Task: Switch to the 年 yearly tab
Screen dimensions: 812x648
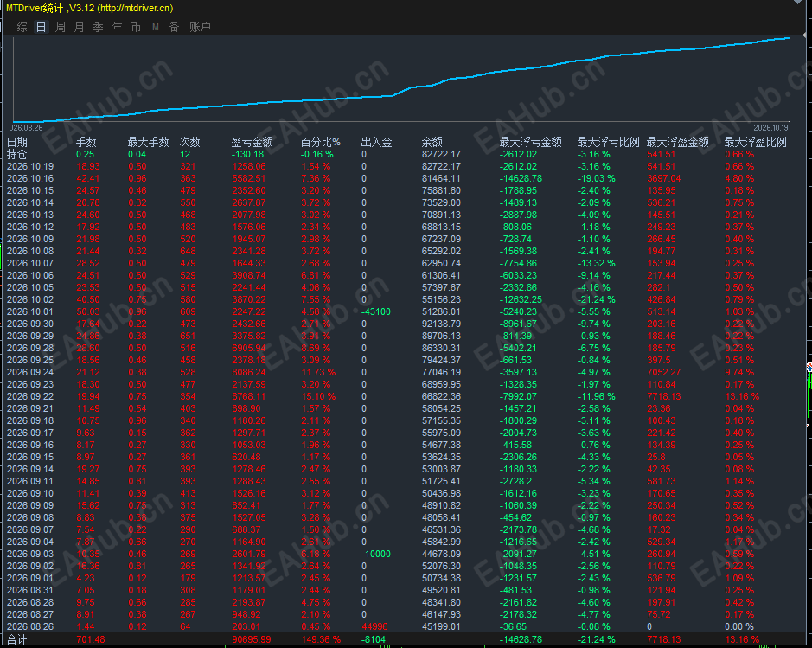Action: click(x=118, y=27)
